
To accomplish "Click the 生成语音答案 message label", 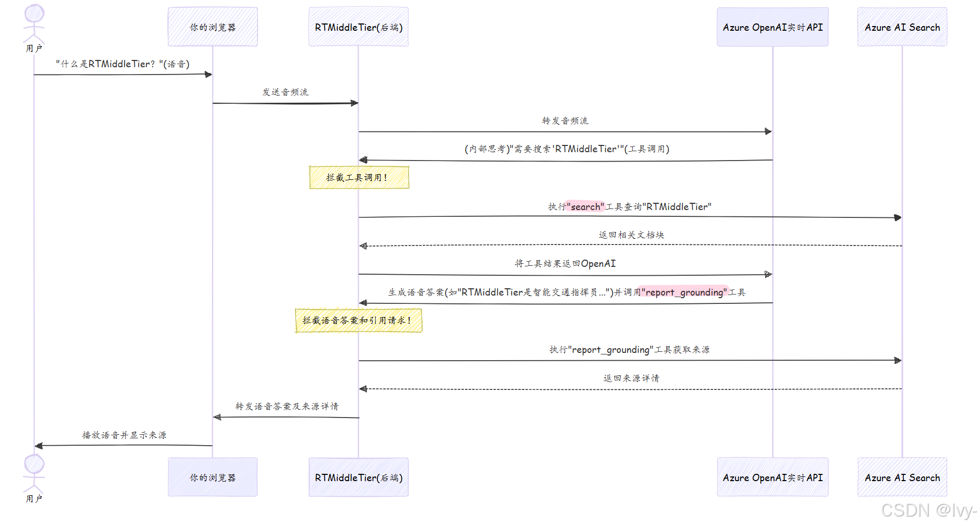I will (567, 292).
